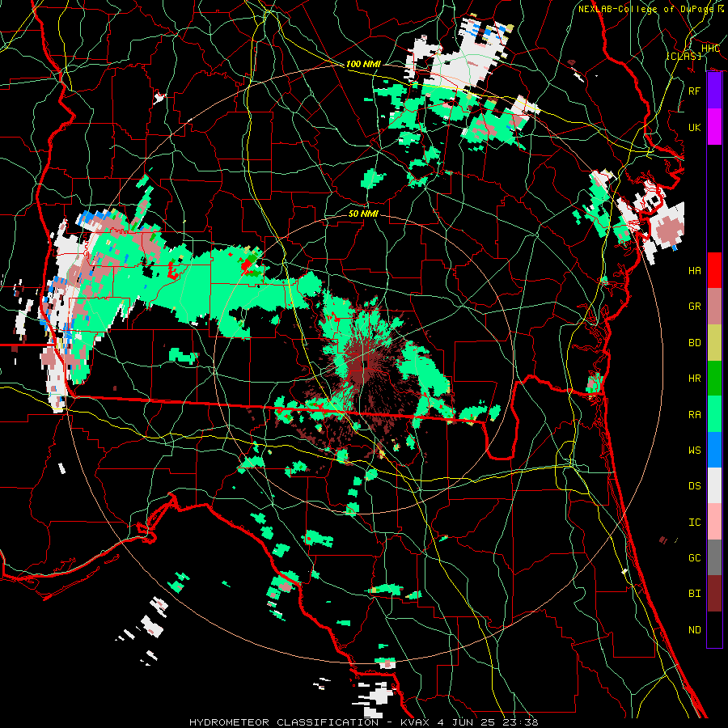The width and height of the screenshot is (728, 728).
Task: Click the BD legend label
Action: coord(694,343)
